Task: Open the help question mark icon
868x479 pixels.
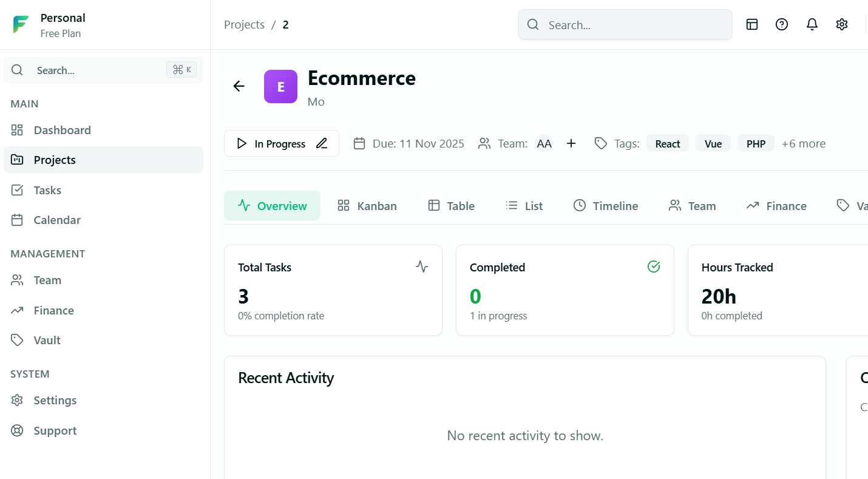Action: pos(782,24)
